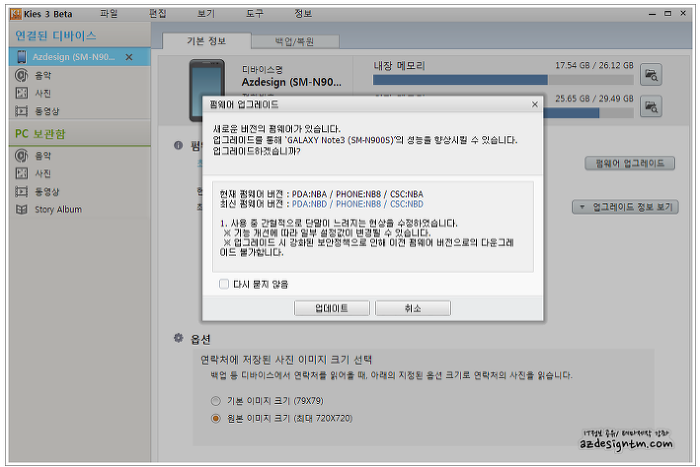Check the 다시 묻지 않음 checkbox

tap(224, 284)
